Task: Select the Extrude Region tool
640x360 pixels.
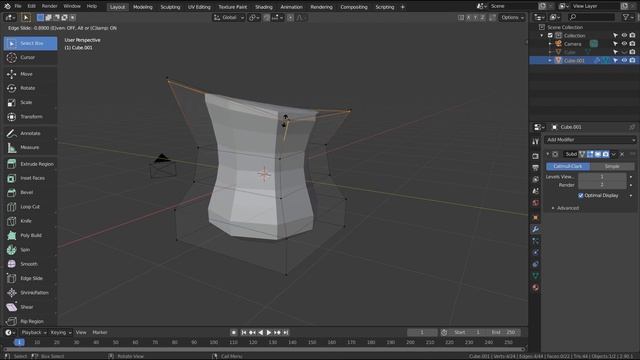Action: point(30,164)
